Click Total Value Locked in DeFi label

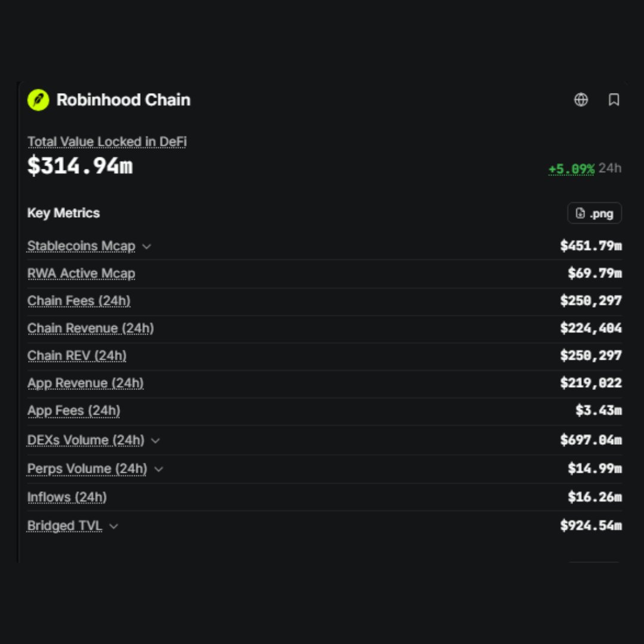pyautogui.click(x=107, y=142)
